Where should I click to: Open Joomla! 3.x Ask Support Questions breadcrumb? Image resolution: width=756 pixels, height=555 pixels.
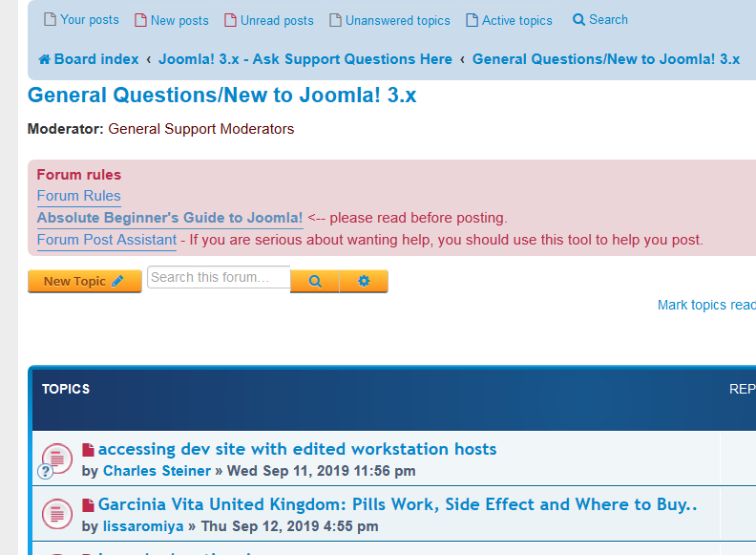pos(305,59)
